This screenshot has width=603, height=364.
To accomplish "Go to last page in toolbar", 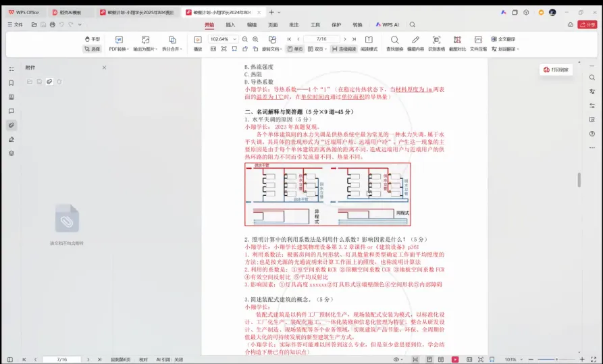I will (x=355, y=39).
